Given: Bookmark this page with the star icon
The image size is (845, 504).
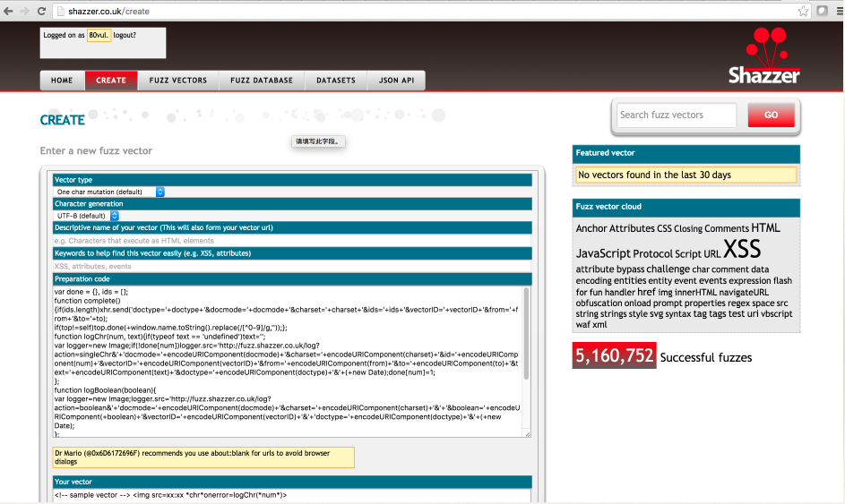Looking at the screenshot, I should click(803, 11).
